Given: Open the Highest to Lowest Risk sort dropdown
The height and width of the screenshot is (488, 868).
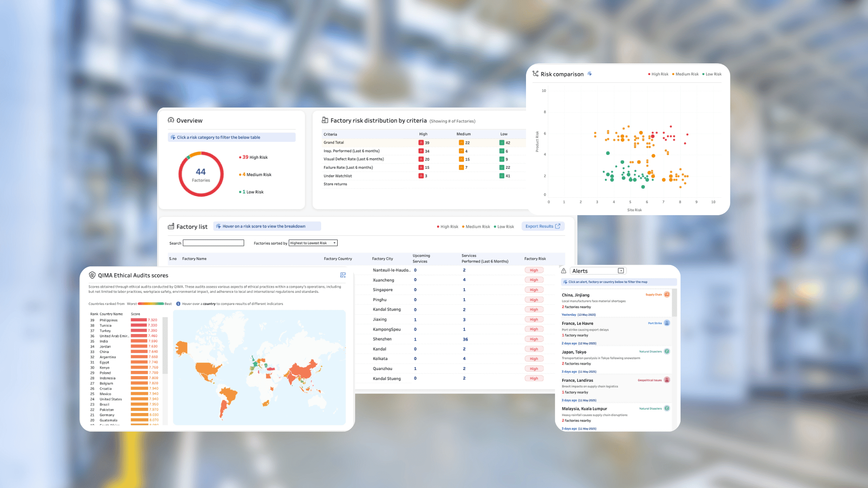Looking at the screenshot, I should tap(312, 242).
